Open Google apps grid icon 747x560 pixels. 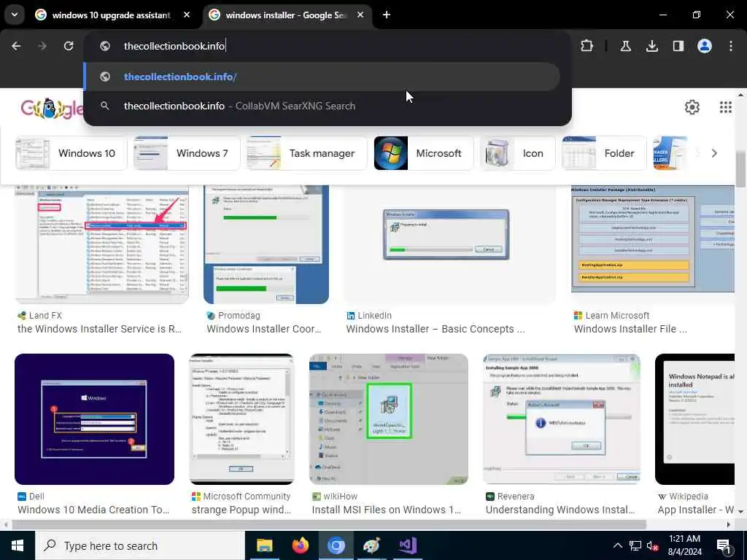pos(726,107)
